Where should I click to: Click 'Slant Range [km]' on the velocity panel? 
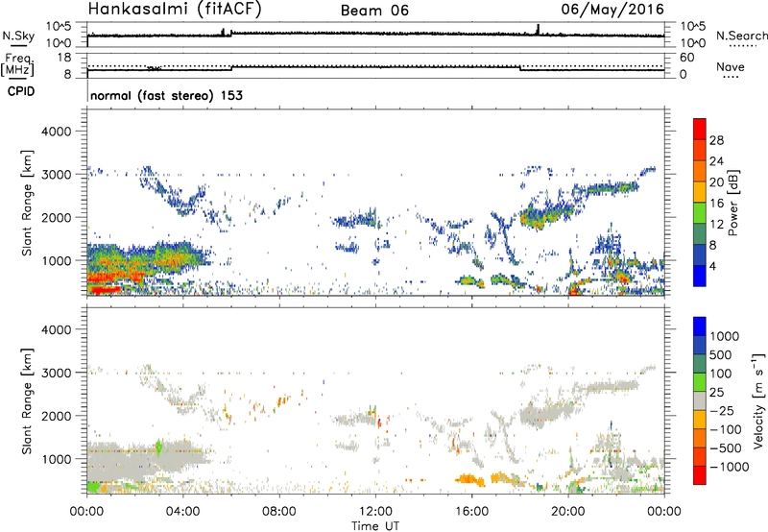(27, 401)
